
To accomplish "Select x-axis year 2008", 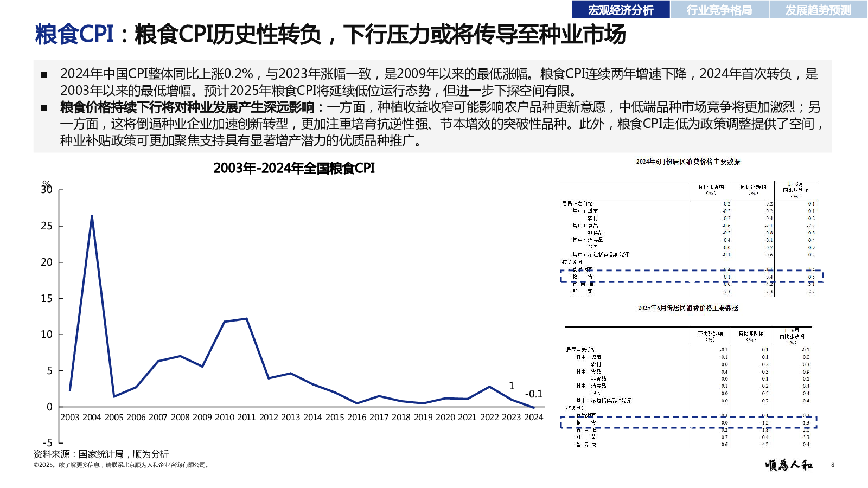I will click(180, 418).
